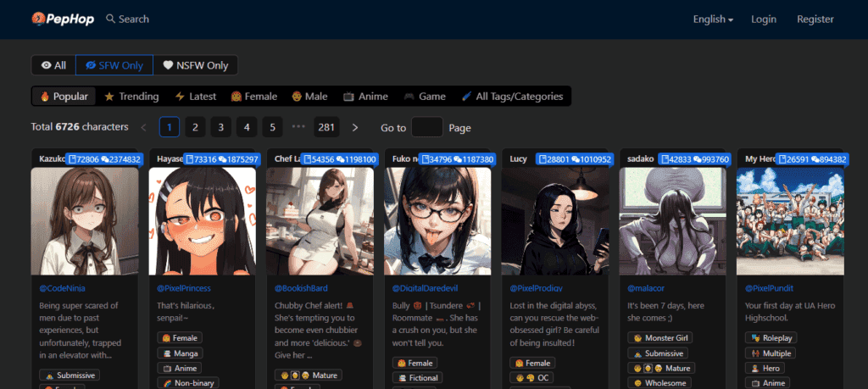Switch to NSFW Only filter
The width and height of the screenshot is (868, 389).
[196, 65]
